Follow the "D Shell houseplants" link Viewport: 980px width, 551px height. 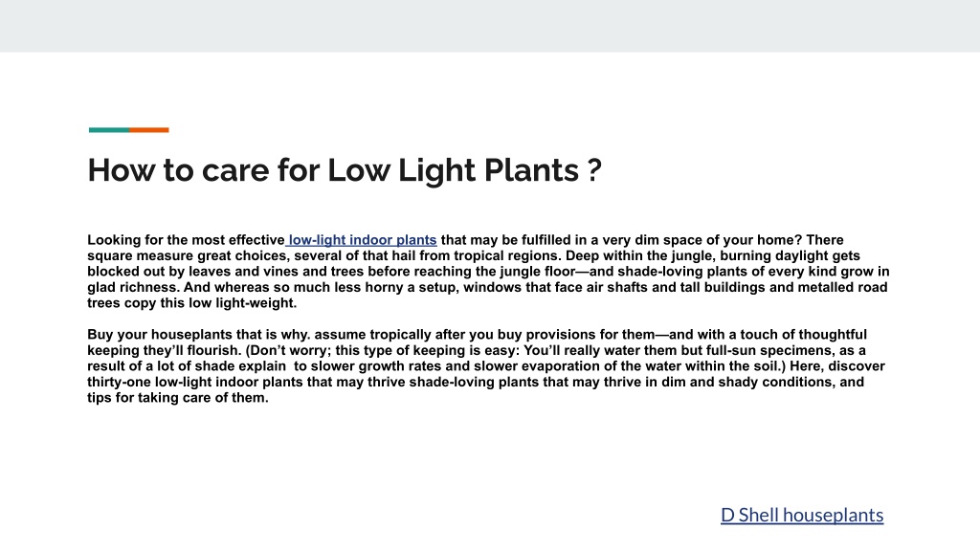point(802,515)
